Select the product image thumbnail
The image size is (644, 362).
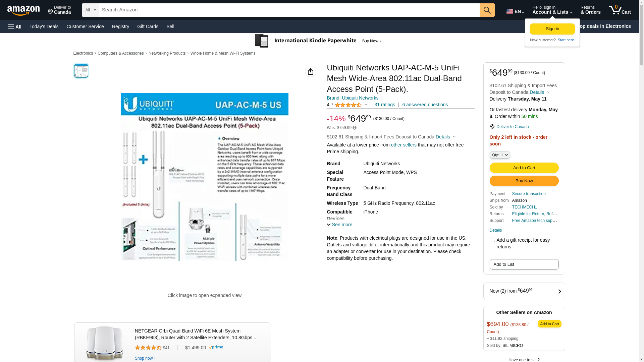pos(81,71)
